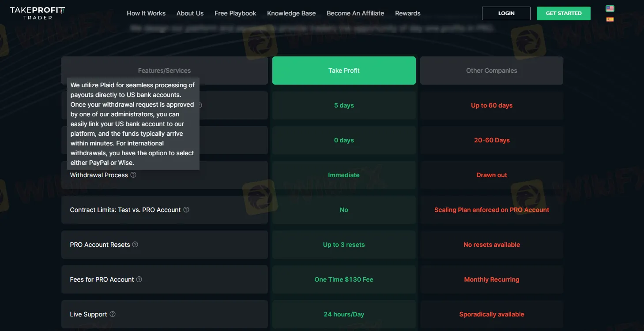
Task: Click the PRO Account Resets label
Action: pos(100,245)
